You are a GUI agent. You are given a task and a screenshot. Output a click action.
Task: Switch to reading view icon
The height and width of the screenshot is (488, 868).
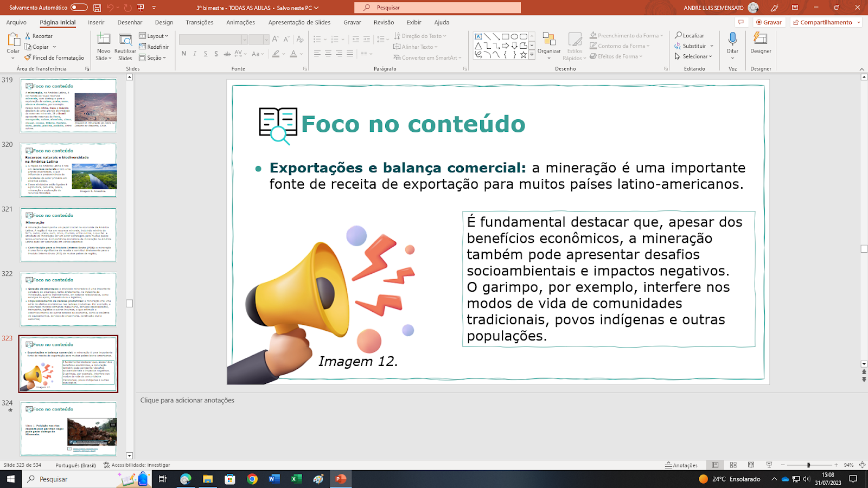(x=751, y=465)
